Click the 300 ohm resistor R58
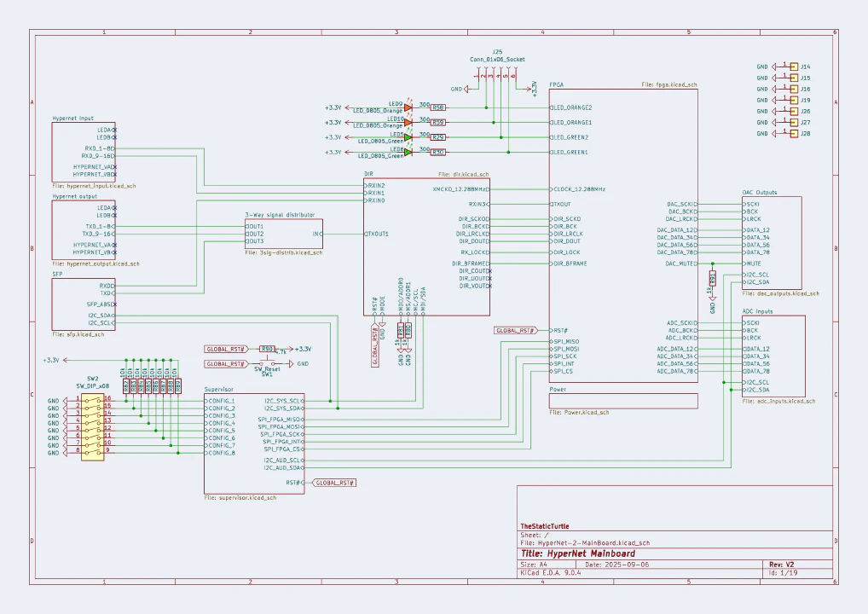This screenshot has width=868, height=614. (x=438, y=107)
